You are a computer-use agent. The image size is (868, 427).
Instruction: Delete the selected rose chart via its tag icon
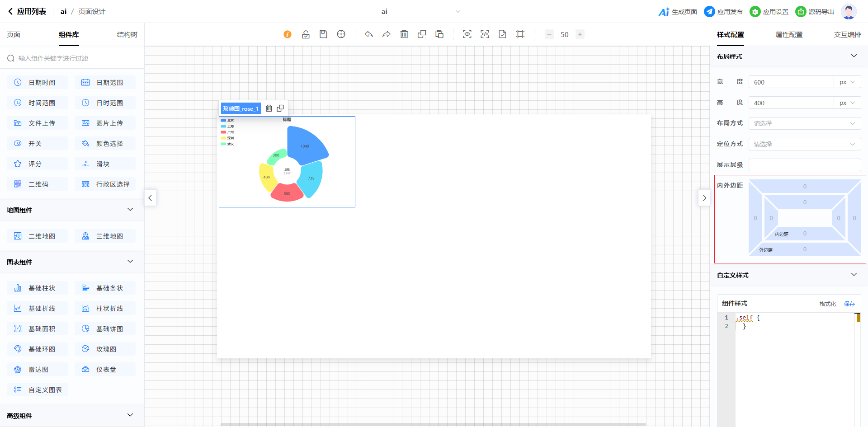(x=269, y=108)
